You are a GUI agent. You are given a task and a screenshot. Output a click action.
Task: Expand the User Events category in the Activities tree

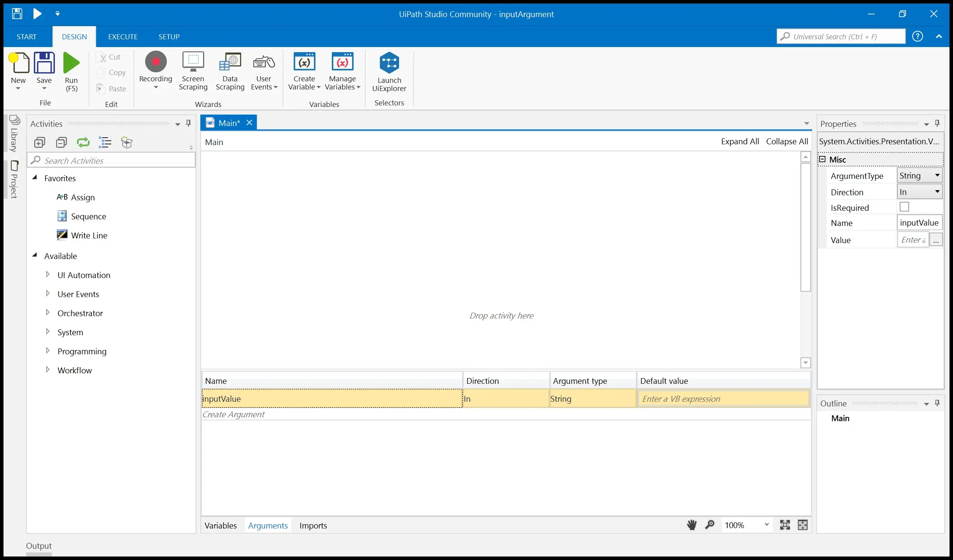click(47, 294)
